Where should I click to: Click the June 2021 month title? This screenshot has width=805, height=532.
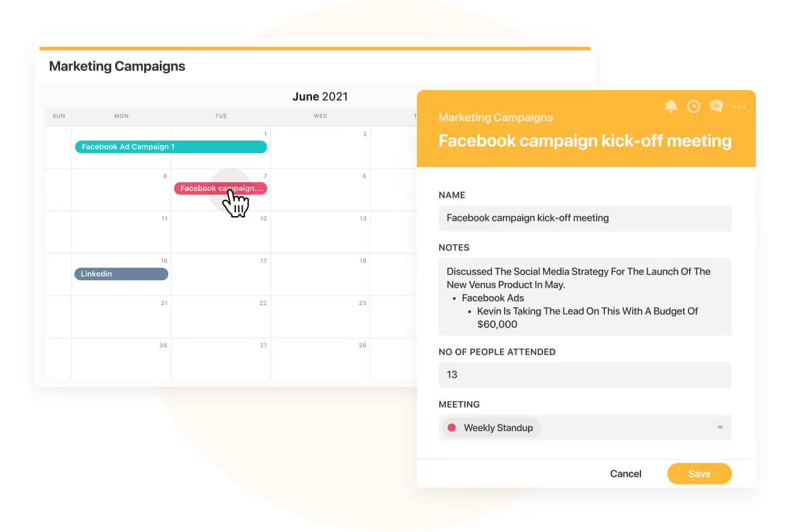320,97
